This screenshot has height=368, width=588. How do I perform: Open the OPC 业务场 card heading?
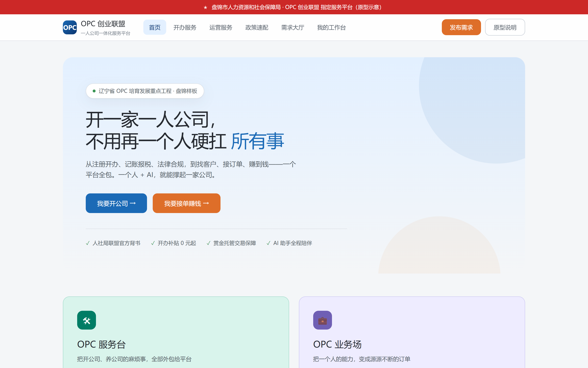[x=337, y=344]
